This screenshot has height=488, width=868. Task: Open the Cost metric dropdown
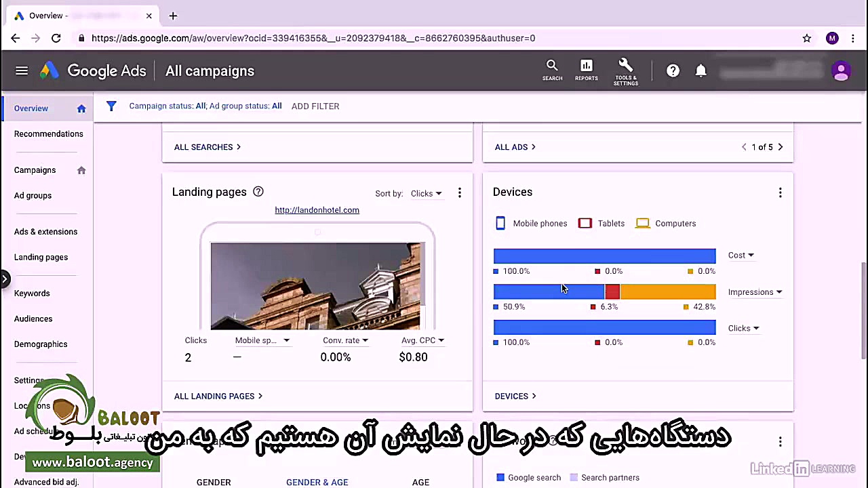tap(741, 255)
